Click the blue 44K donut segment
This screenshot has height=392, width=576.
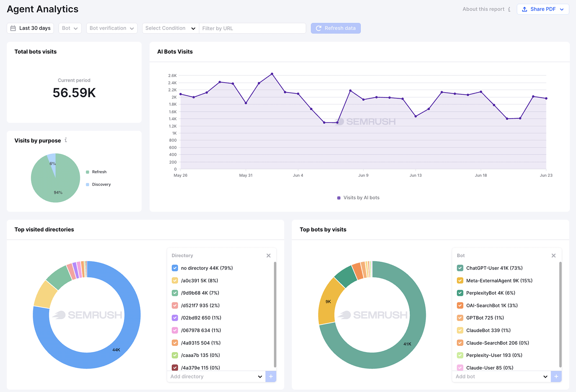coord(116,350)
